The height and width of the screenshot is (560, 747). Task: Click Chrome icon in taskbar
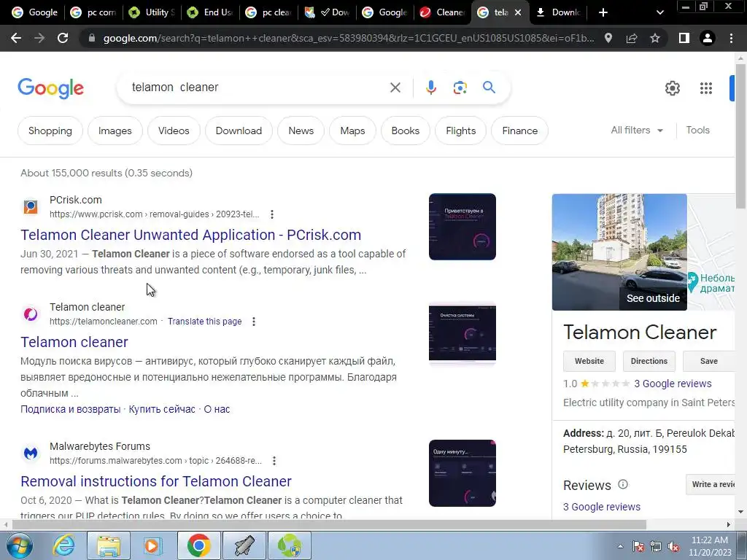pos(198,545)
